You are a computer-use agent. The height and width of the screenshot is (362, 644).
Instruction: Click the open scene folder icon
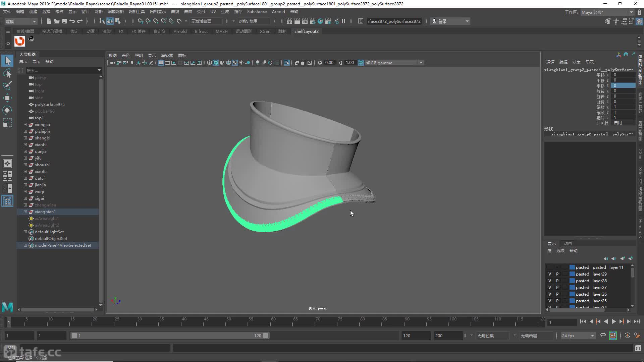57,21
